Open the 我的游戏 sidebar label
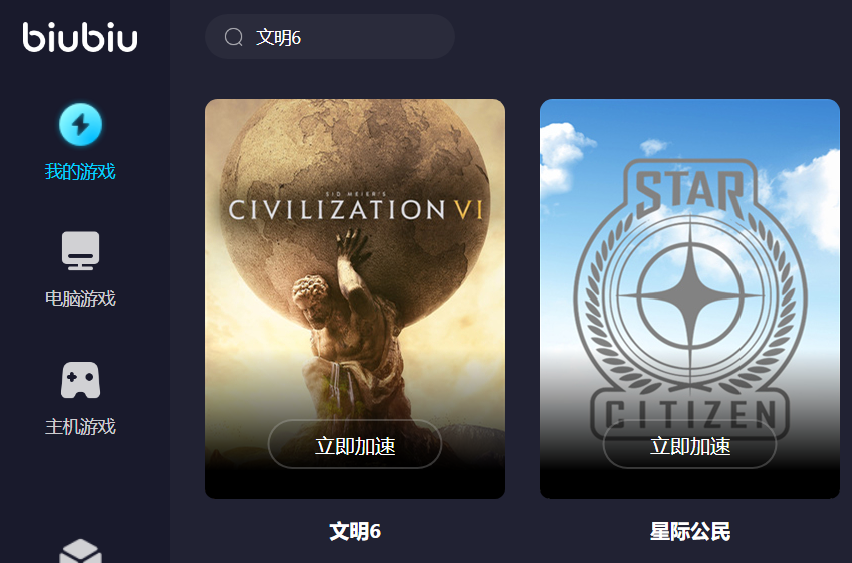 (x=80, y=172)
